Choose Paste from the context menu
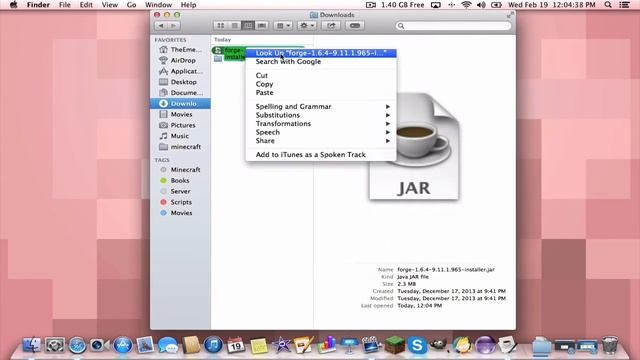Viewport: 640px width, 360px height. (x=321, y=93)
